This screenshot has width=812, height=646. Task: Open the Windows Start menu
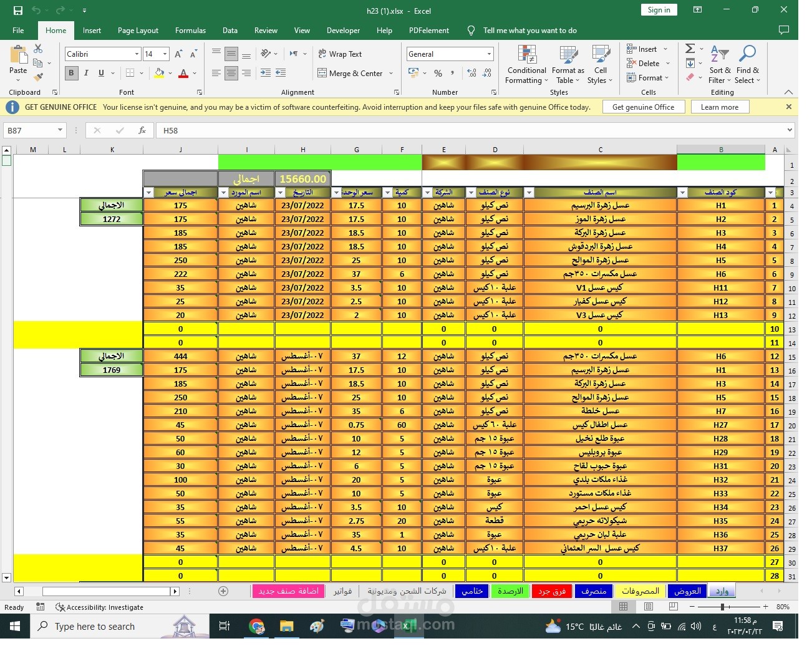tap(15, 626)
